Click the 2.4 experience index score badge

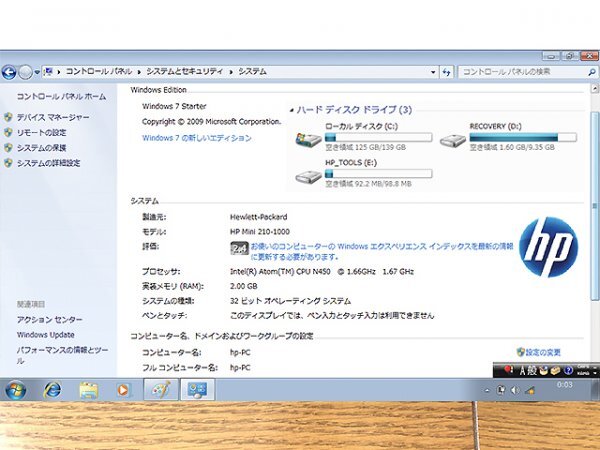(240, 249)
